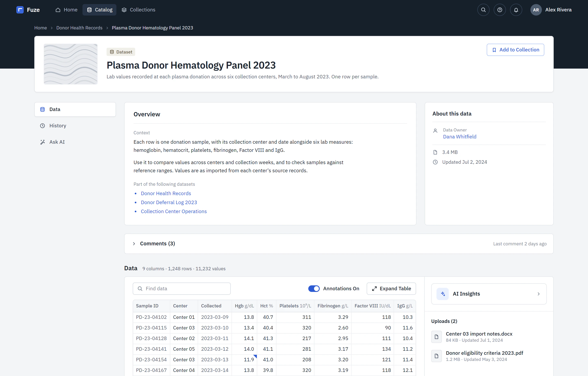Switch to the History sidebar tab
This screenshot has height=376, width=588.
click(75, 126)
